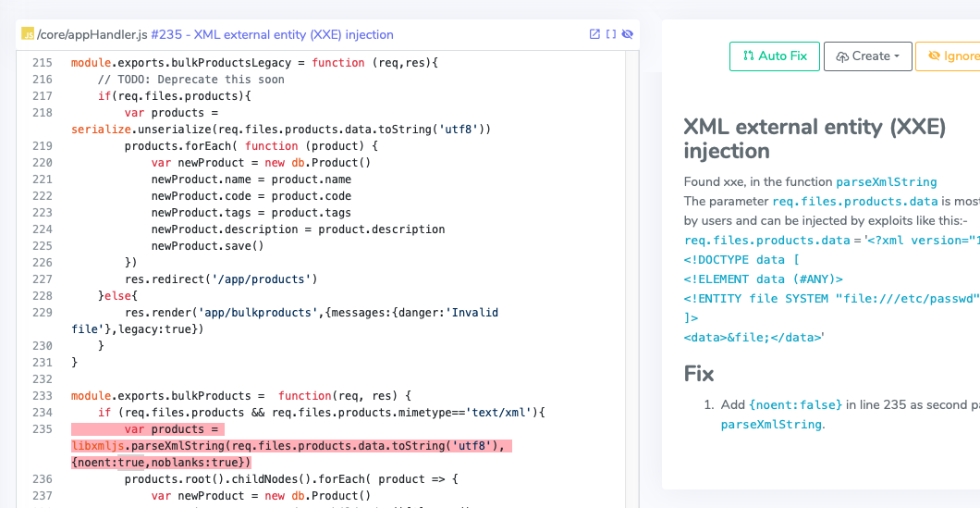The height and width of the screenshot is (508, 980).
Task: Click the {noent:false} code snippet in Fix
Action: tap(796, 404)
